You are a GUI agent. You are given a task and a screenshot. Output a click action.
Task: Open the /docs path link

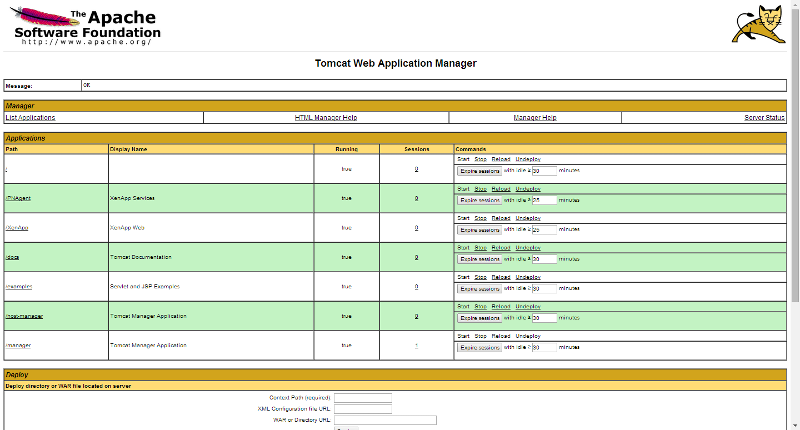[x=12, y=257]
